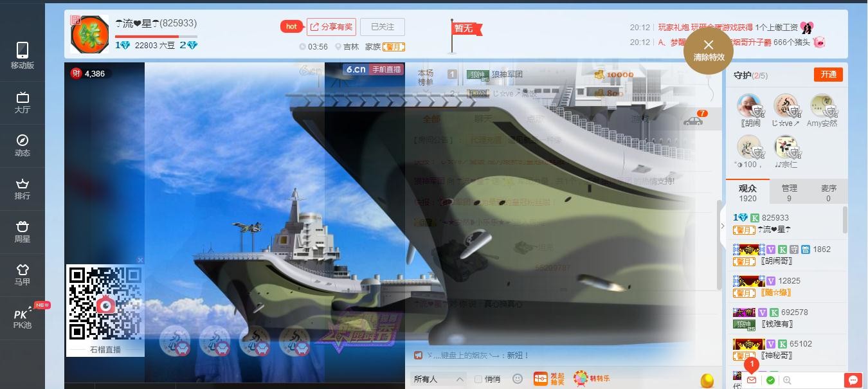Click the 6.cn 手机直播 badge

coord(374,69)
